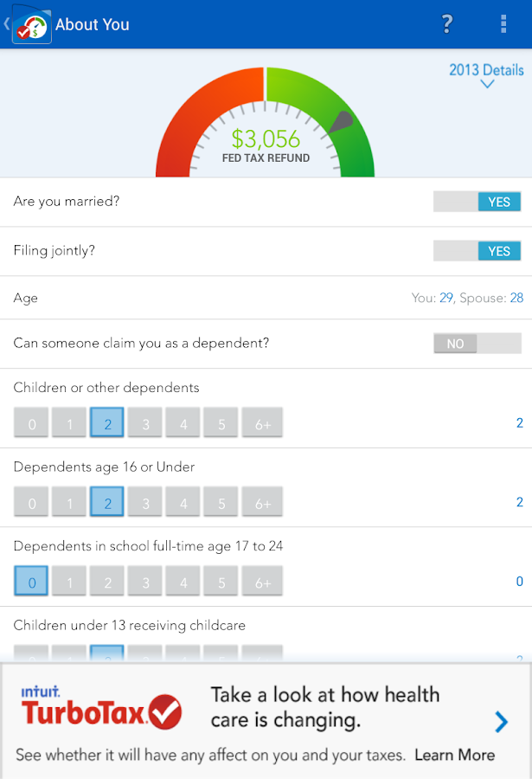
Task: Open the 'About You' title menu
Action: (x=92, y=24)
